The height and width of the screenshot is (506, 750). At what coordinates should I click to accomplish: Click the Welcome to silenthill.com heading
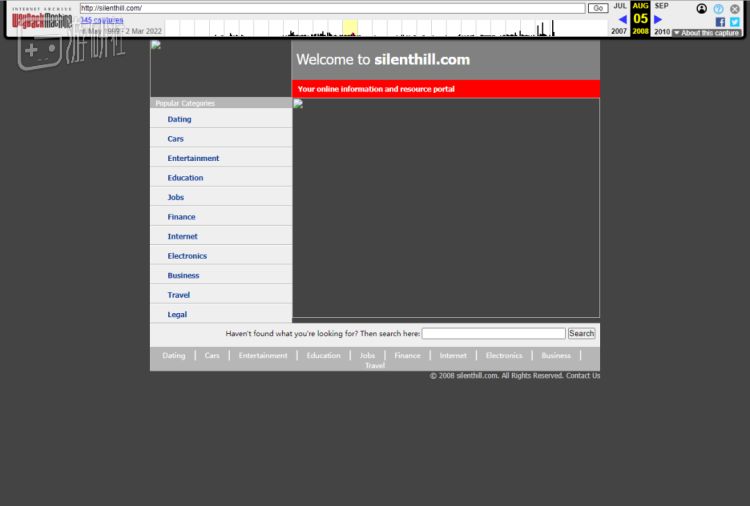(383, 60)
